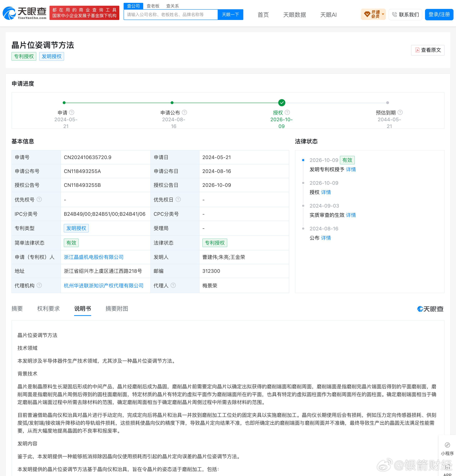
Task: View 详情 for 实质审查的生效
Action: [x=351, y=215]
